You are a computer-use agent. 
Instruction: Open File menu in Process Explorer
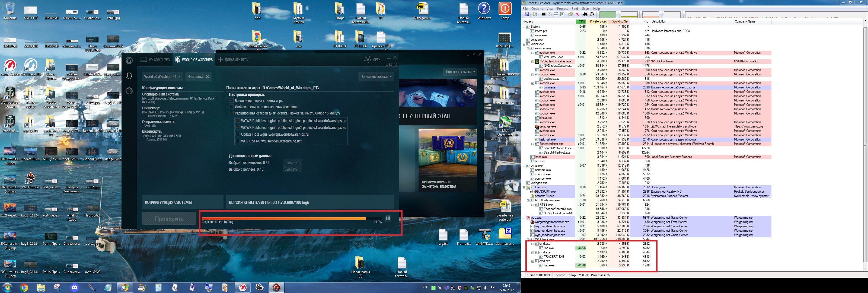pyautogui.click(x=525, y=9)
